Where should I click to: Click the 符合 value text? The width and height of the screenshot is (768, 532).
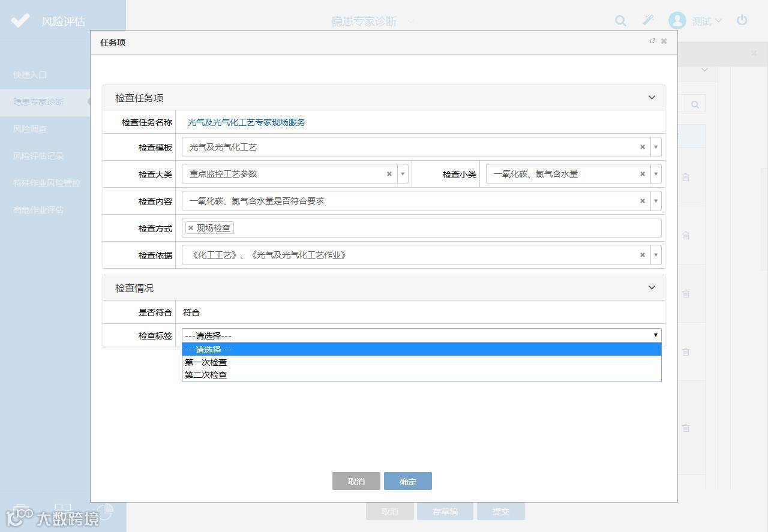tap(191, 312)
